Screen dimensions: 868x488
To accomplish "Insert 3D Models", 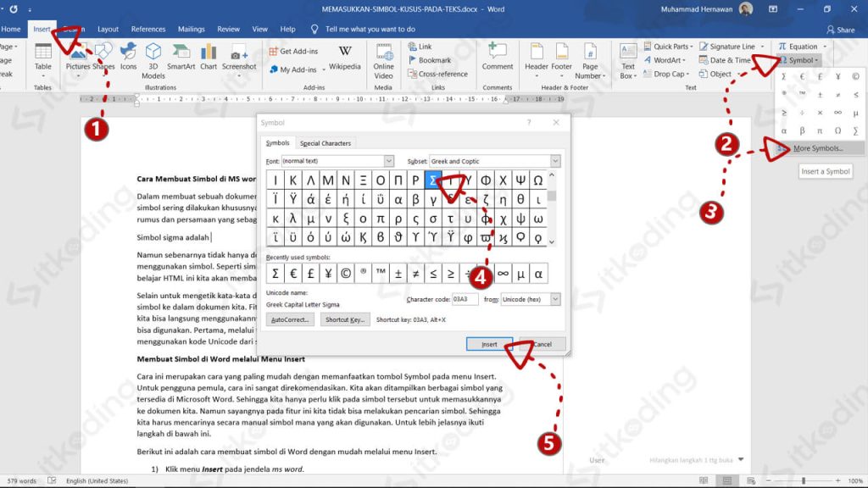I will (x=153, y=61).
